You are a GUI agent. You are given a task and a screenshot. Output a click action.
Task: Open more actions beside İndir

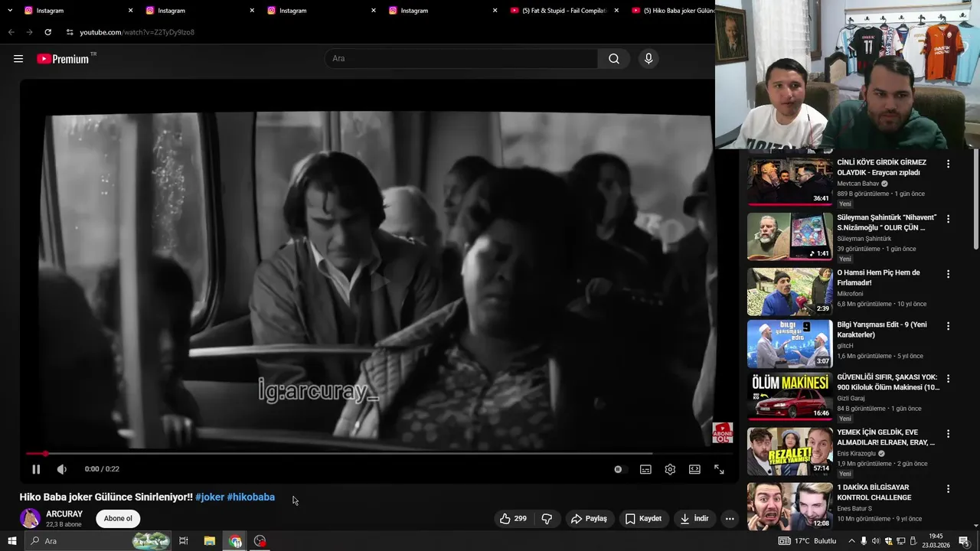click(x=730, y=519)
